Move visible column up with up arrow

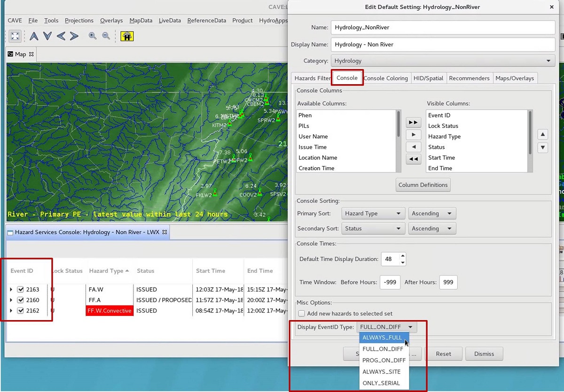543,134
